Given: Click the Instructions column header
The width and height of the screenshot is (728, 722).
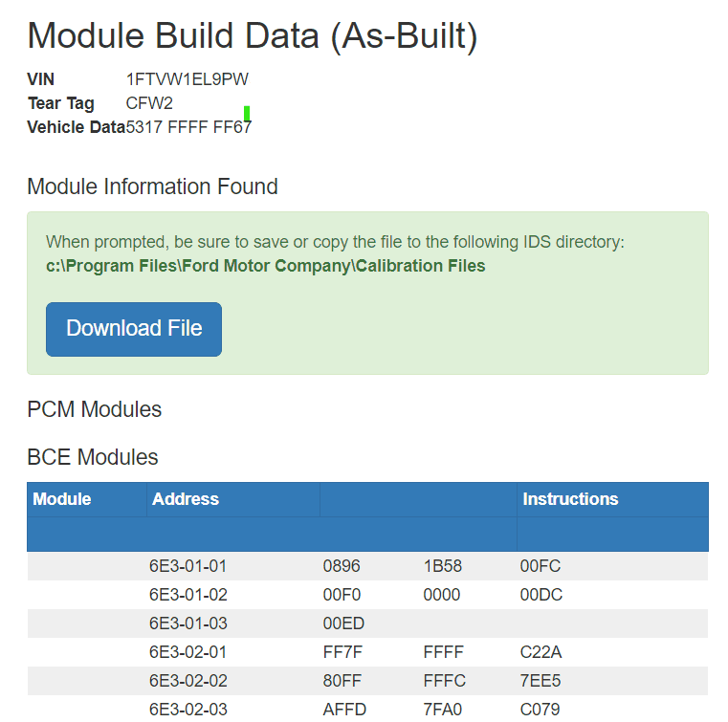Looking at the screenshot, I should 570,499.
